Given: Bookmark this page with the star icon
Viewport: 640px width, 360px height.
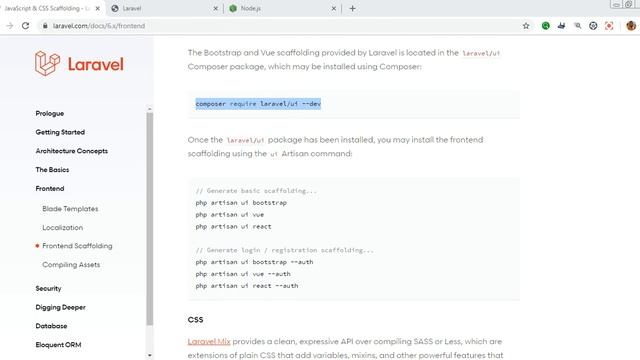Looking at the screenshot, I should [x=526, y=26].
